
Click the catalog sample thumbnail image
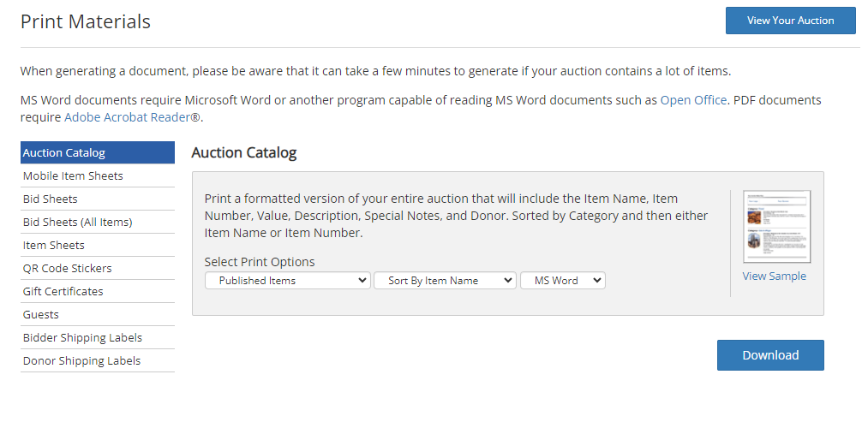[x=776, y=227]
